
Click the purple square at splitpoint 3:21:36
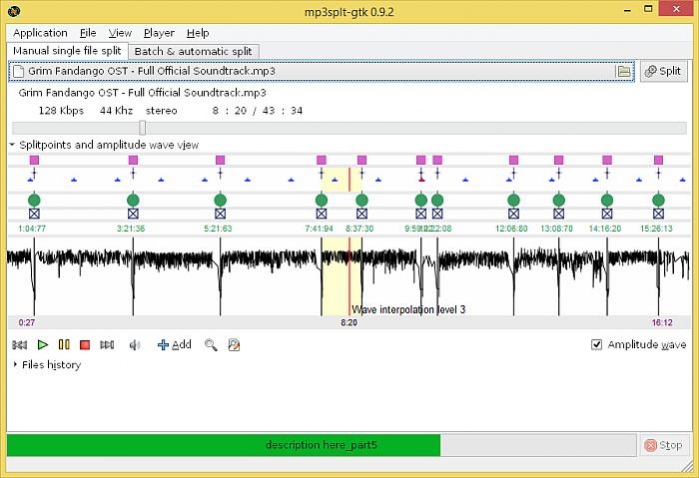(133, 160)
